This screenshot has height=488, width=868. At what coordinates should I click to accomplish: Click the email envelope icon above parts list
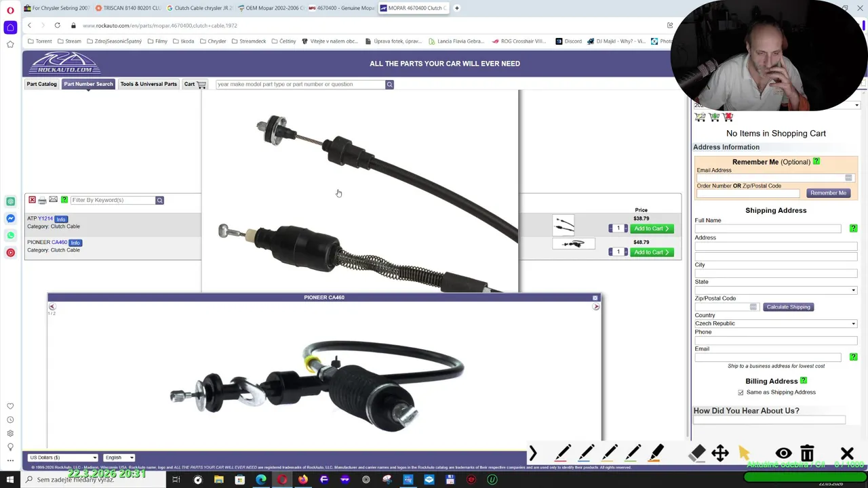point(53,200)
